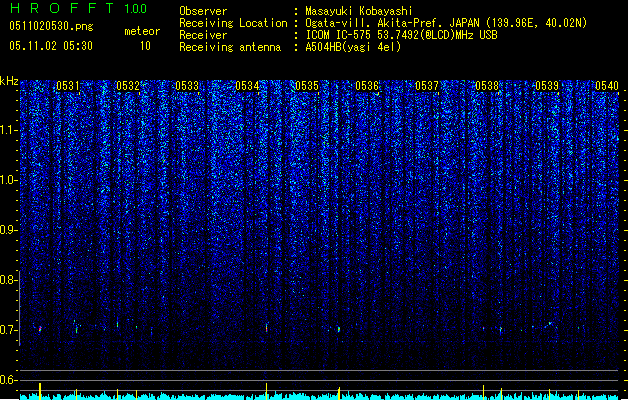Select the file name 0511020530.png
Screen dimensions: 629x400
[x=51, y=26]
